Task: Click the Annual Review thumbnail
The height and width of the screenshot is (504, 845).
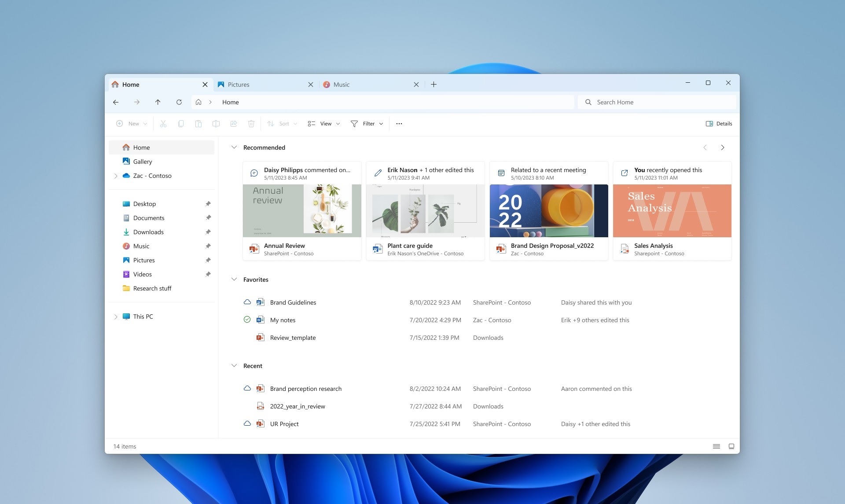Action: (x=301, y=210)
